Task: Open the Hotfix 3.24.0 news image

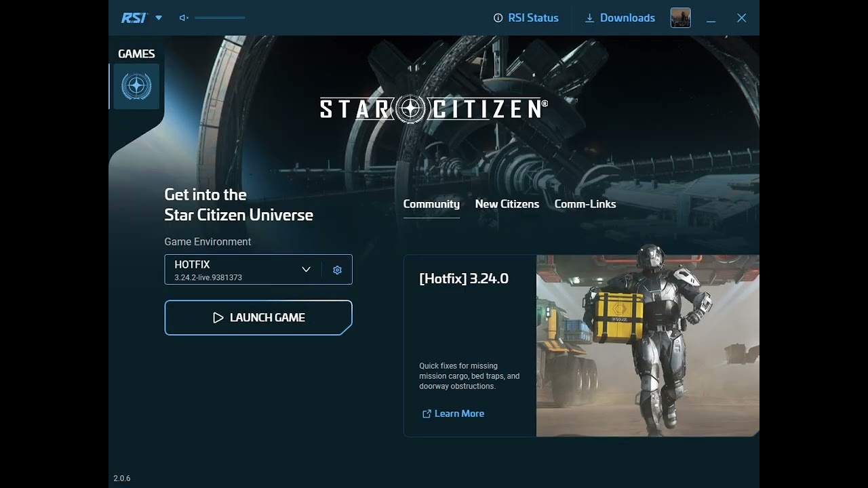Action: pyautogui.click(x=648, y=346)
